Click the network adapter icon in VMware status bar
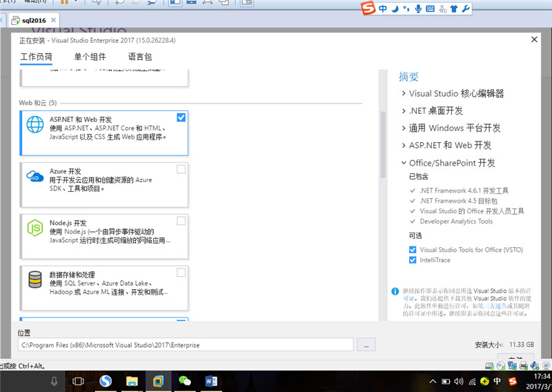 512,366
